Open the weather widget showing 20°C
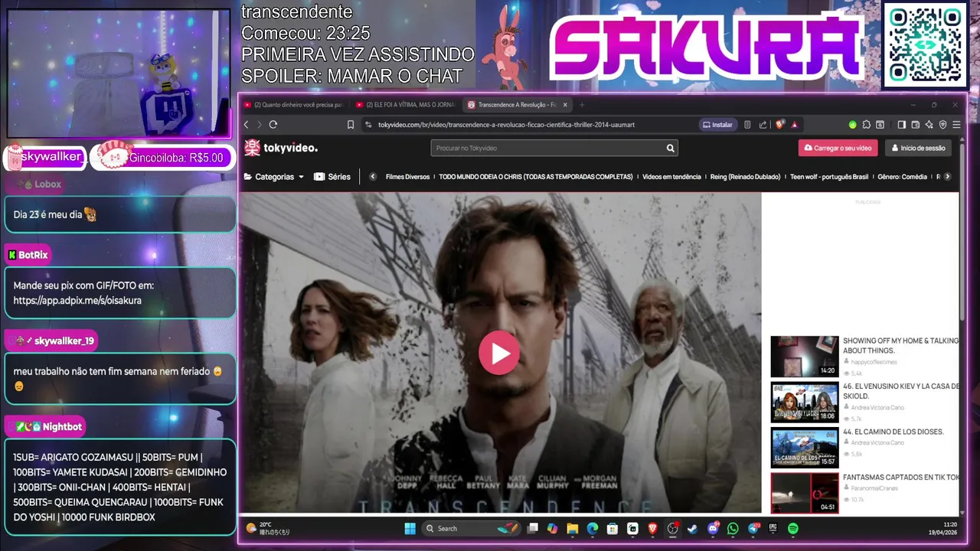 coord(268,528)
